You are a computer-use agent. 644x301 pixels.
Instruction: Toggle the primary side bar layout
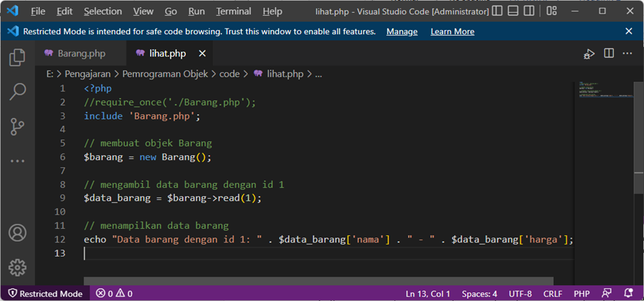point(498,11)
